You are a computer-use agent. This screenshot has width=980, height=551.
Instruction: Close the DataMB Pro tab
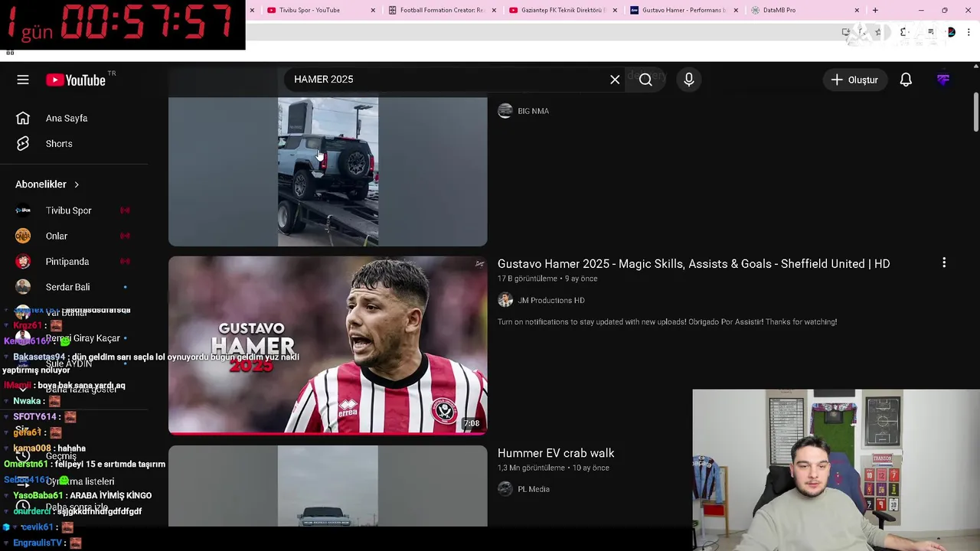pyautogui.click(x=857, y=10)
